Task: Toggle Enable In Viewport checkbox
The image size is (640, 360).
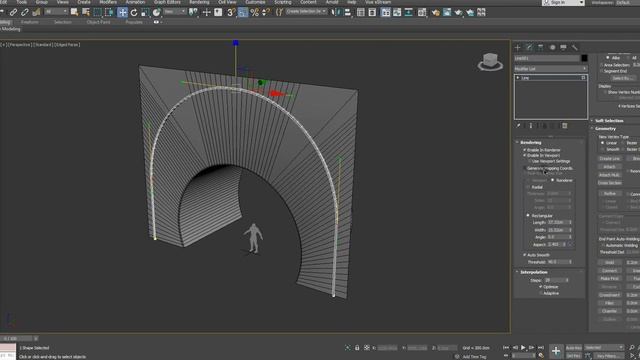Action: point(525,156)
